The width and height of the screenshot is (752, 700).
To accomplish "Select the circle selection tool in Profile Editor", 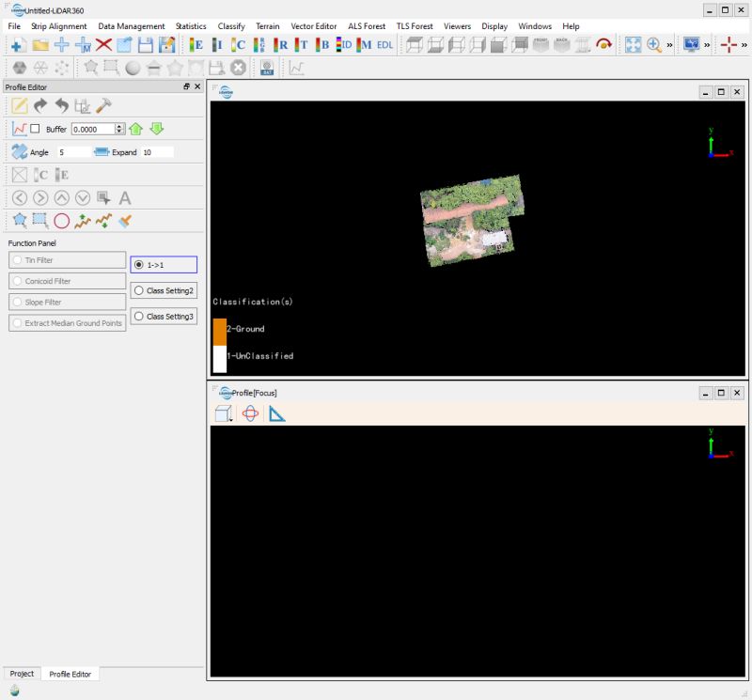I will click(x=61, y=219).
